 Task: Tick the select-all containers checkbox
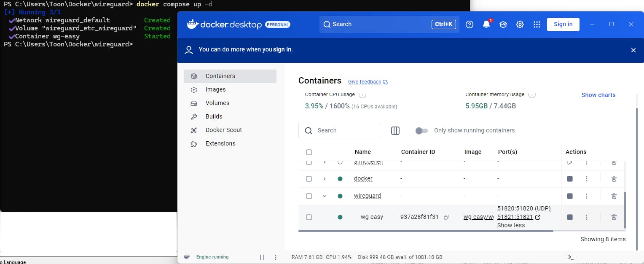coord(309,152)
